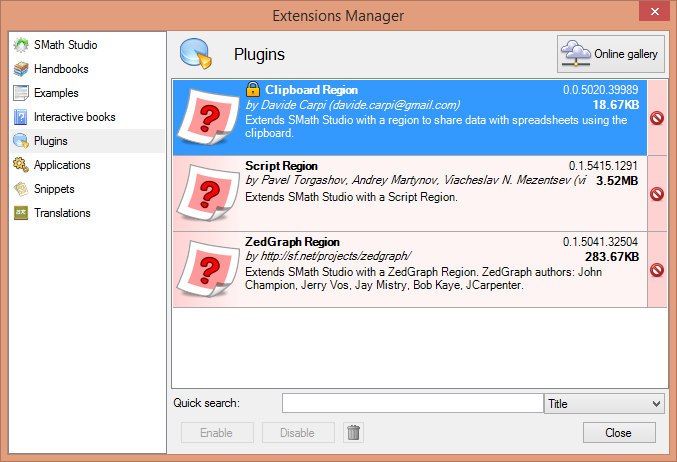Click the Applications globe icon
This screenshot has width=677, height=462.
(21, 165)
